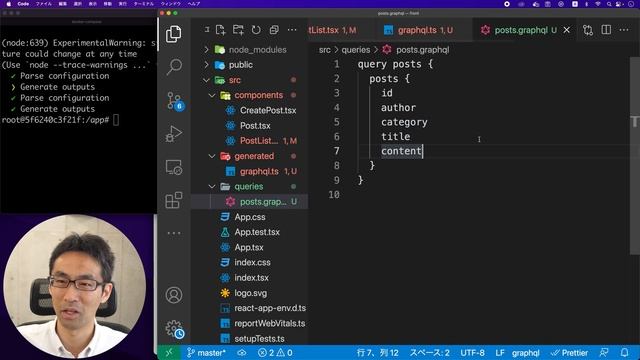Open editor More Actions ellipsis menu

tap(624, 30)
